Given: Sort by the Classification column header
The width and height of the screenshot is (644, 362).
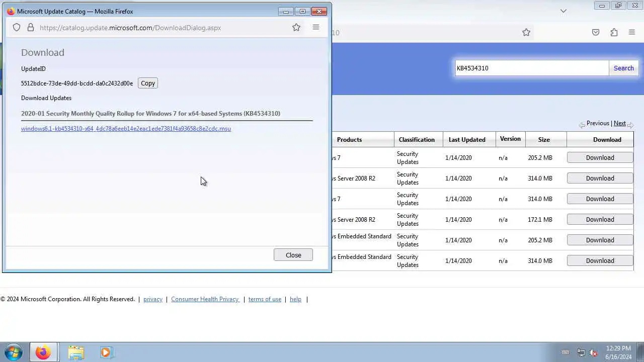Looking at the screenshot, I should point(417,140).
